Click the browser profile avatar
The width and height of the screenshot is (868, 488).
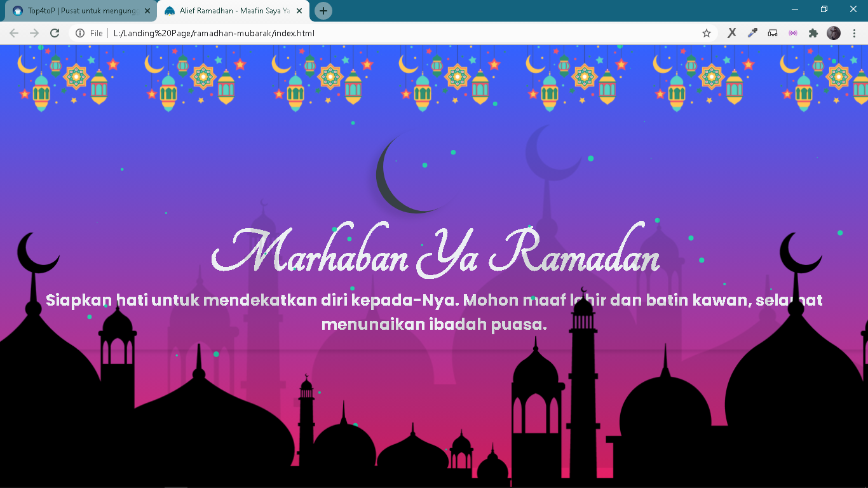tap(834, 32)
